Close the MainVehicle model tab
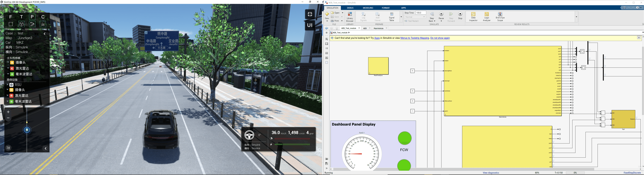The height and width of the screenshot is (175, 644). point(386,28)
